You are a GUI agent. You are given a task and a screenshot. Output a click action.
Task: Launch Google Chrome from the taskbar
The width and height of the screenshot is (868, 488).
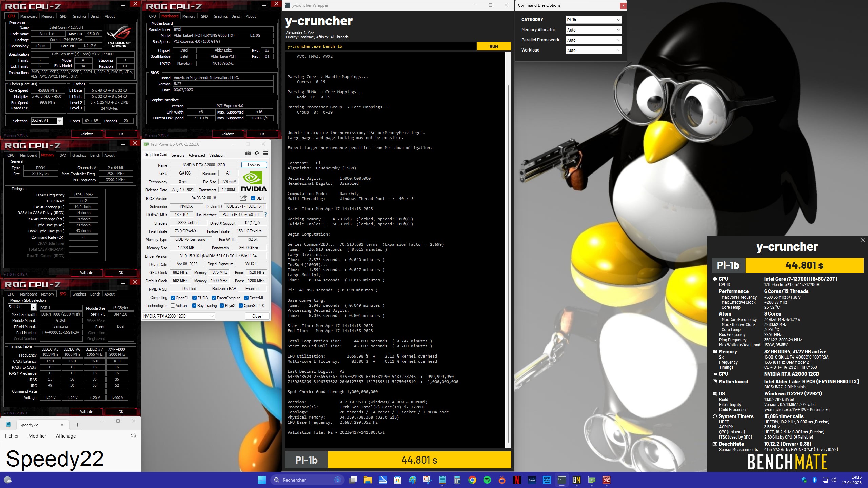472,480
